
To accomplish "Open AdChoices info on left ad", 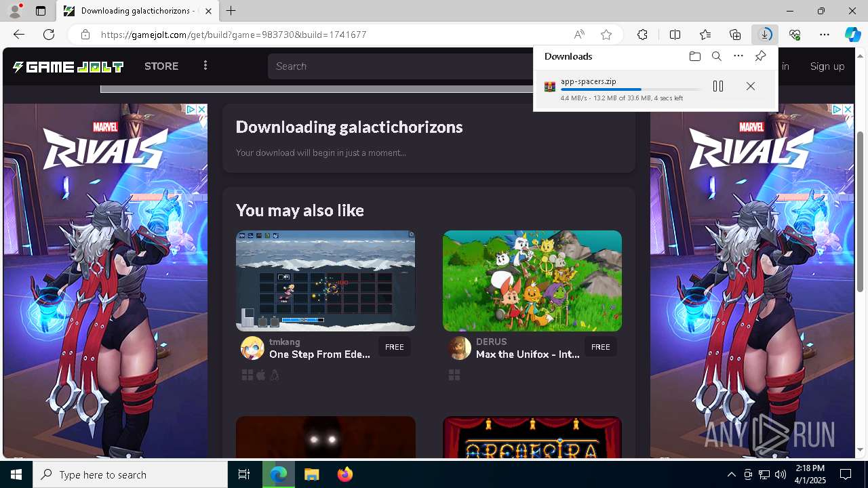I will click(191, 109).
